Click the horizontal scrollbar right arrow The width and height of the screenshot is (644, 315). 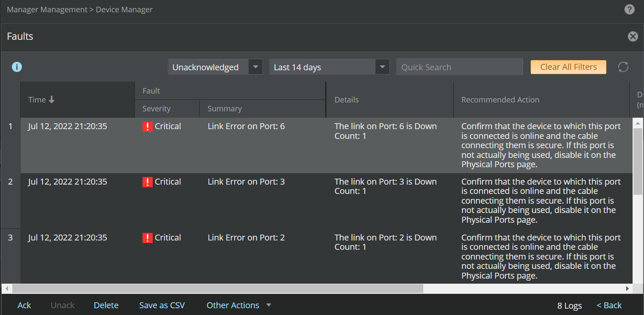(628, 288)
